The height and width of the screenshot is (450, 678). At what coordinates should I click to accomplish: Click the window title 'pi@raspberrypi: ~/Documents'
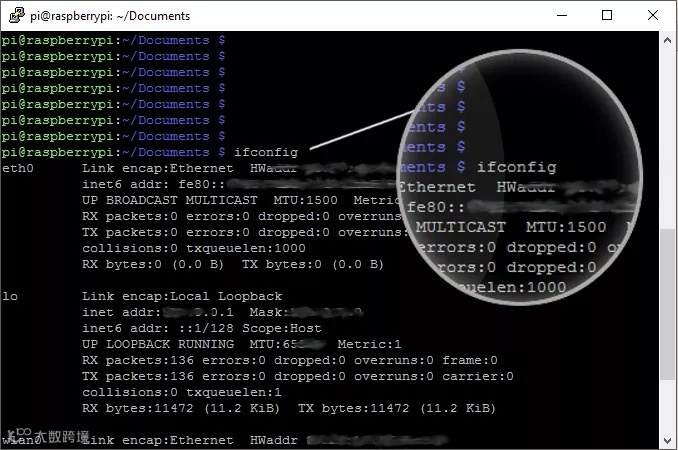click(x=110, y=16)
